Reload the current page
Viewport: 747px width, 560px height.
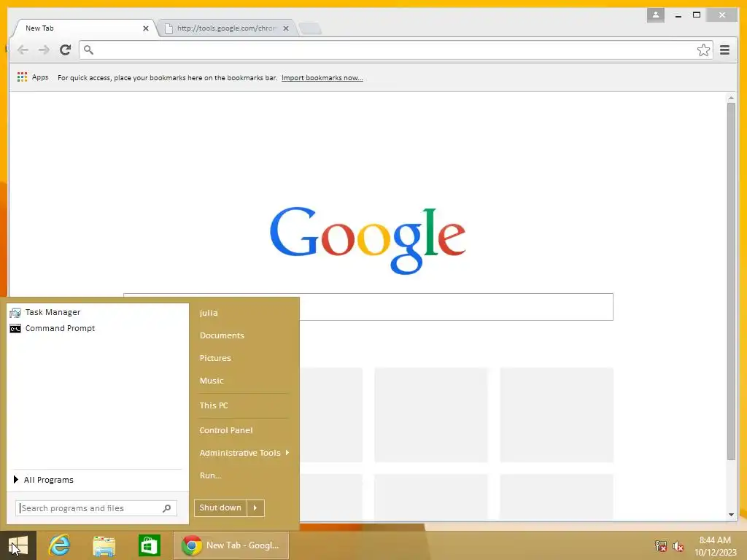(65, 50)
